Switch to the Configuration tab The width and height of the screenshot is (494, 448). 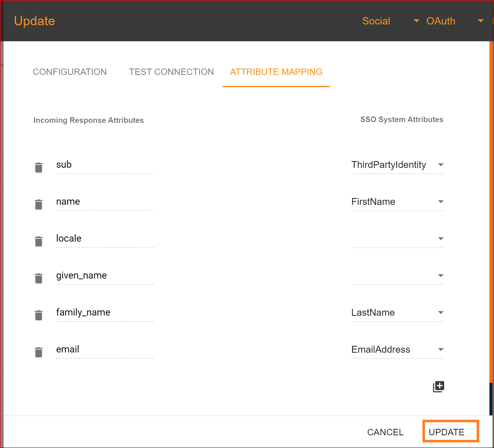coord(70,72)
